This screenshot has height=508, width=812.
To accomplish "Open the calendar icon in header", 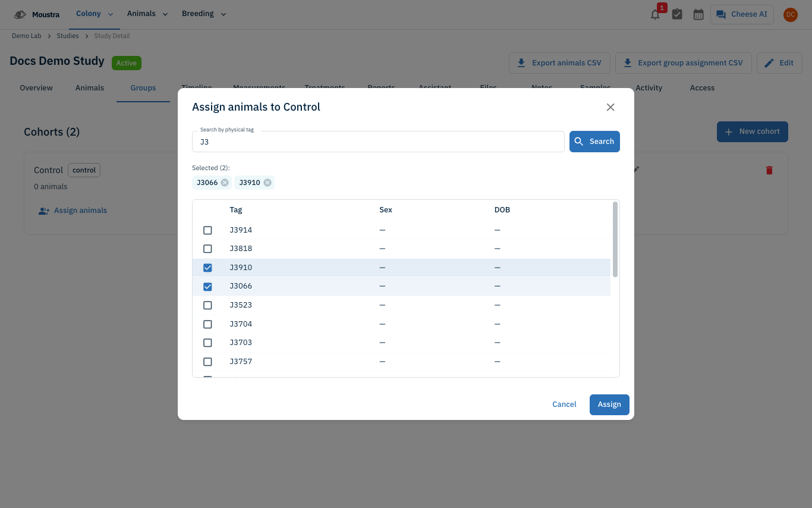I will tap(698, 14).
